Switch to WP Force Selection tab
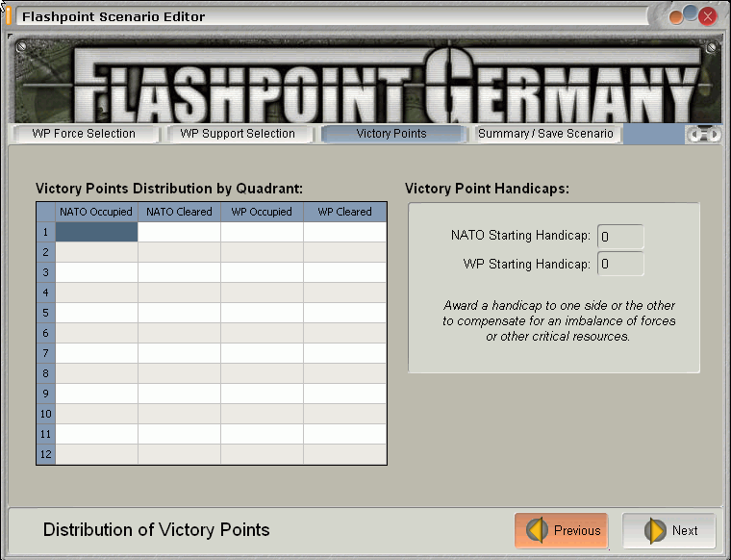731x560 pixels. point(85,134)
